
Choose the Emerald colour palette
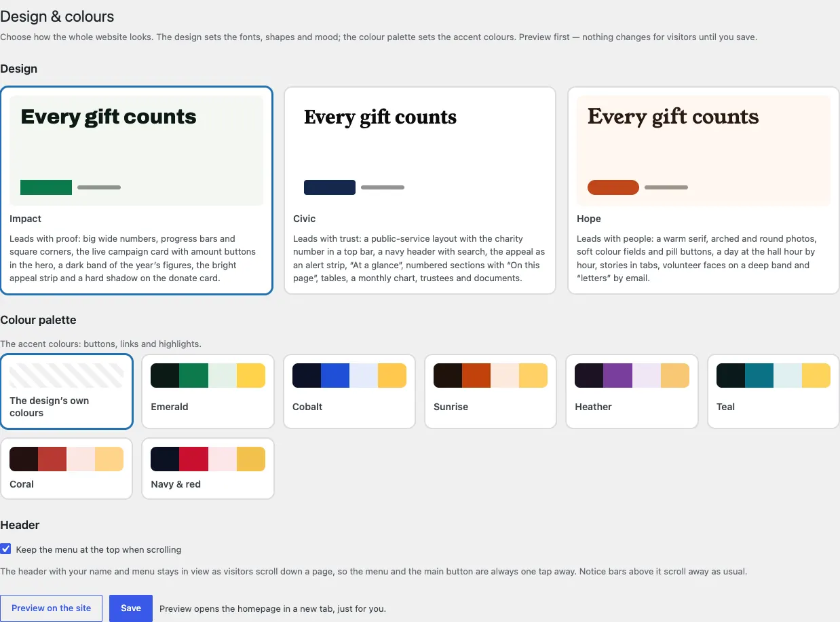pyautogui.click(x=208, y=392)
